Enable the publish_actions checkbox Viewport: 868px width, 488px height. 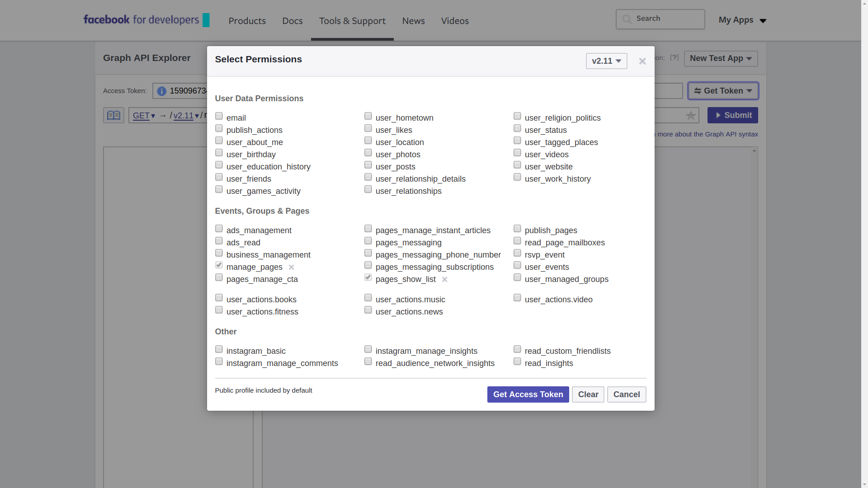(x=219, y=128)
